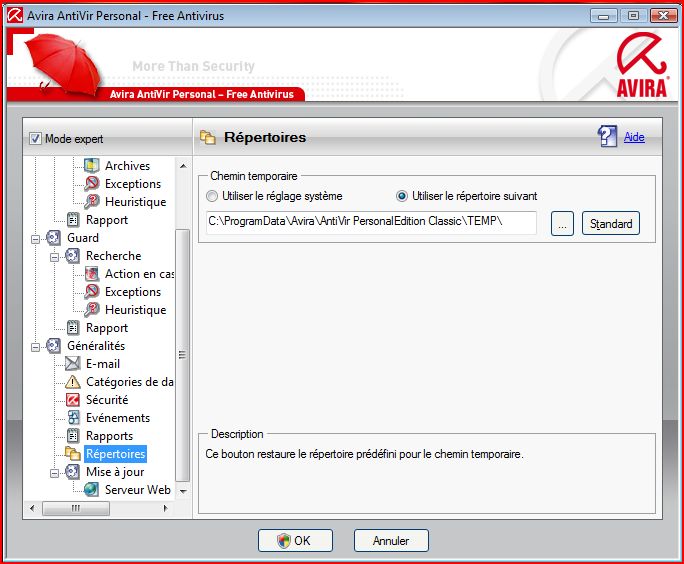Click the temporary path input field
The height and width of the screenshot is (564, 684).
pos(371,222)
